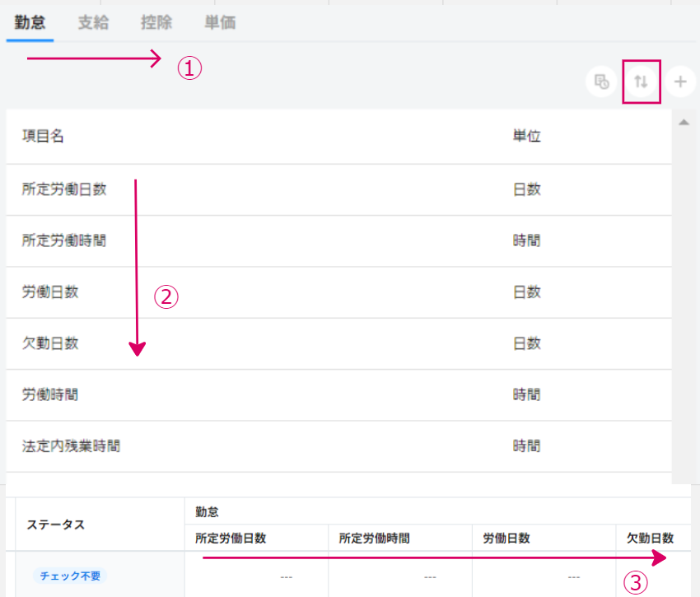
Task: Click the 所定労働日数 column header in bottom table
Action: click(231, 539)
